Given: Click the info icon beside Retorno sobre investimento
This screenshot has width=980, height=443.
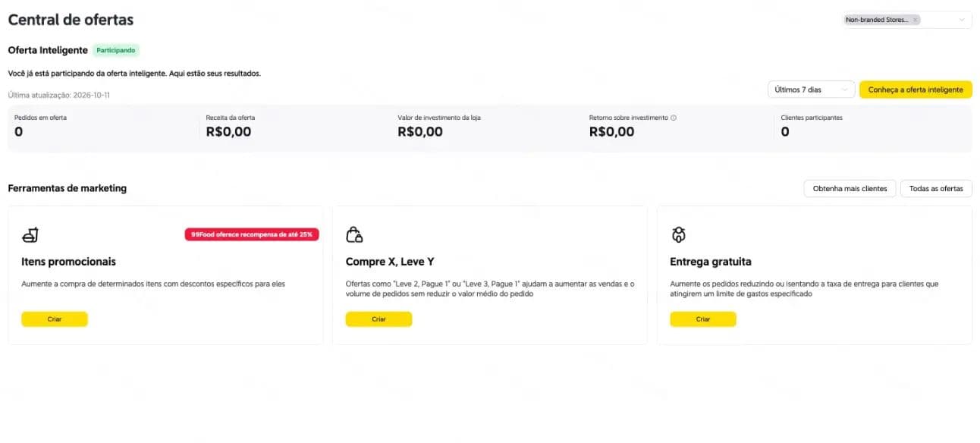Looking at the screenshot, I should coord(674,118).
